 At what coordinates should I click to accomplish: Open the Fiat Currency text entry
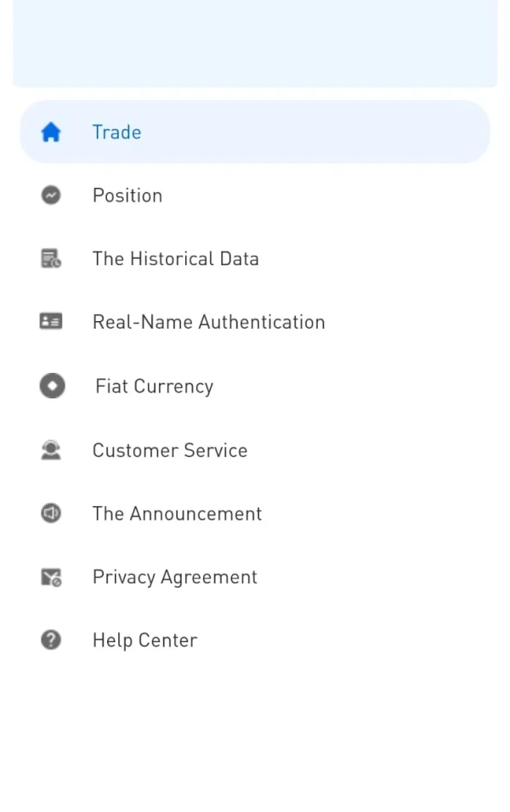point(154,386)
